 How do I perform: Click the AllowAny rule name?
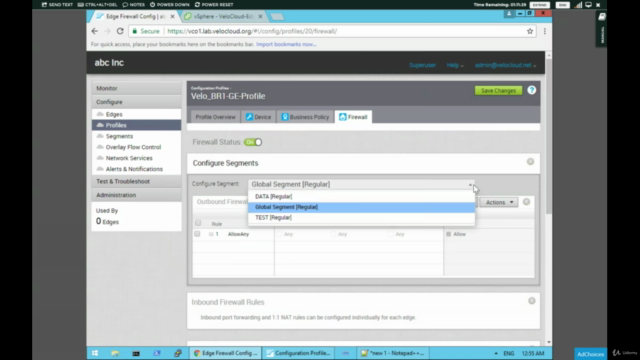238,234
